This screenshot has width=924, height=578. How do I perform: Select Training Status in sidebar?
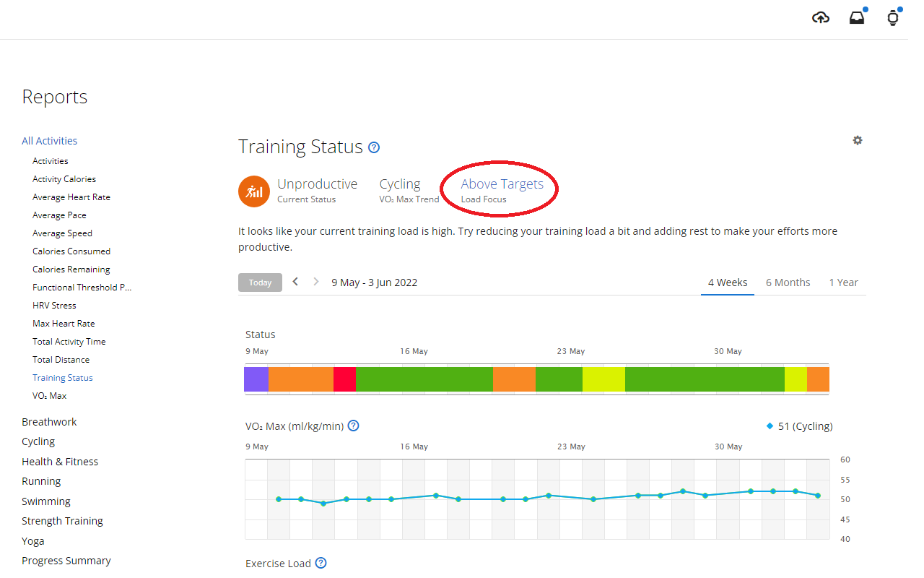(x=63, y=378)
